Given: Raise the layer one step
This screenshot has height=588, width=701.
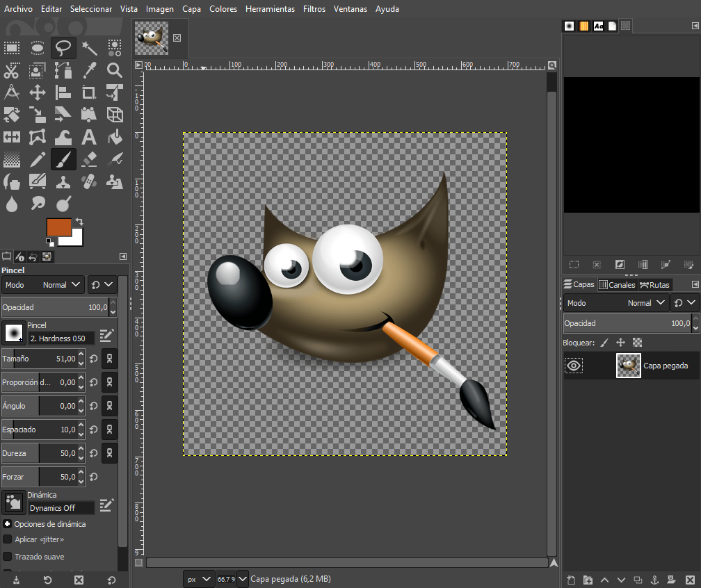Looking at the screenshot, I should coord(604,580).
